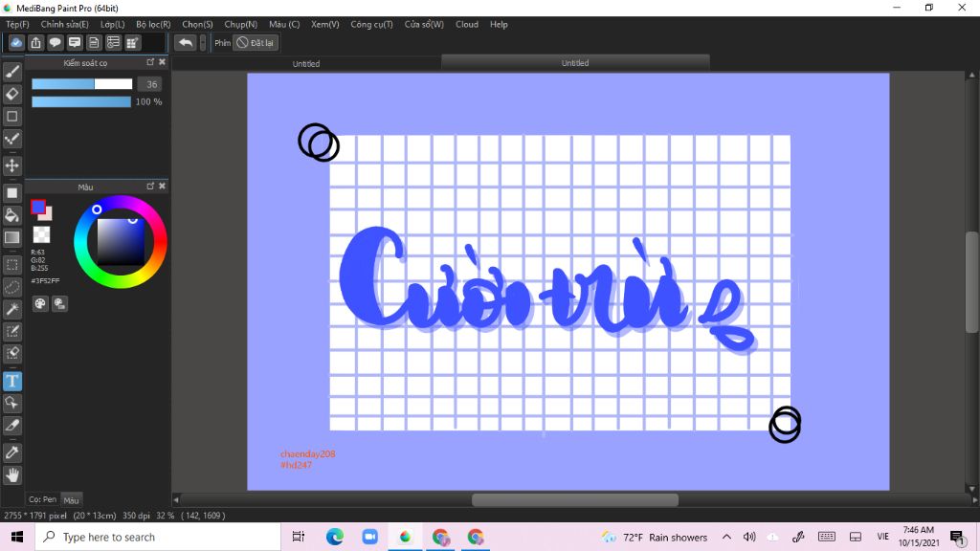Click the Undo arrow button
This screenshot has width=980, height=551.
pyautogui.click(x=185, y=42)
